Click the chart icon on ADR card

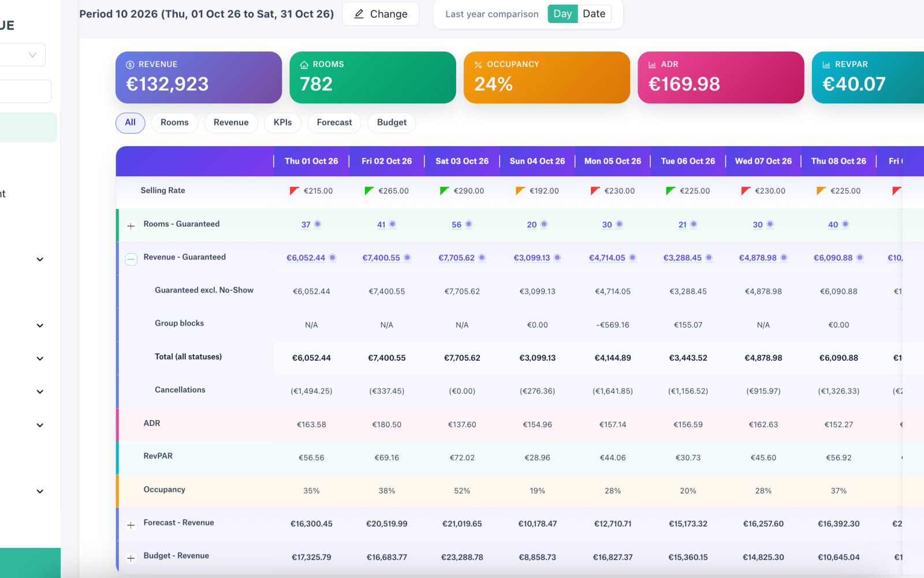pos(652,65)
